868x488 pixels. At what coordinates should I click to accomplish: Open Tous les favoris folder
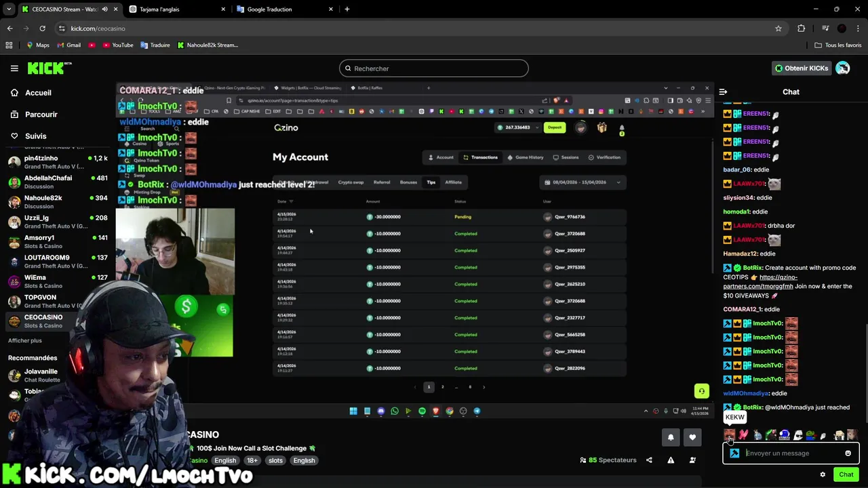pyautogui.click(x=838, y=45)
